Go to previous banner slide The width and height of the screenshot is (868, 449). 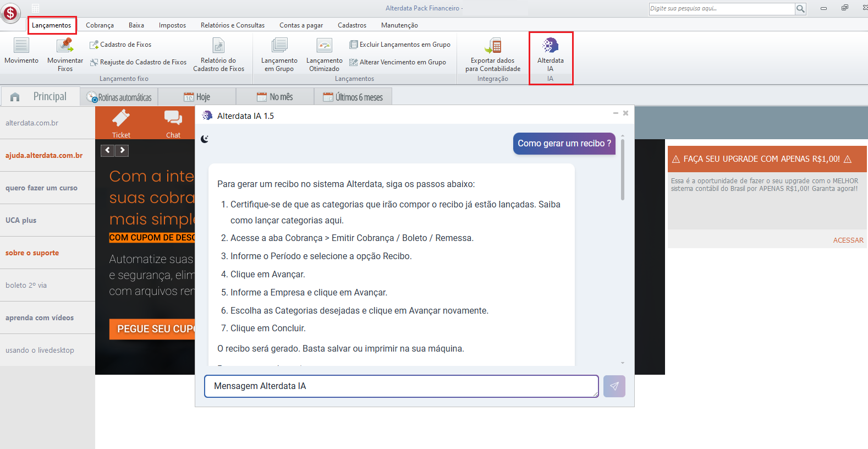(x=107, y=150)
